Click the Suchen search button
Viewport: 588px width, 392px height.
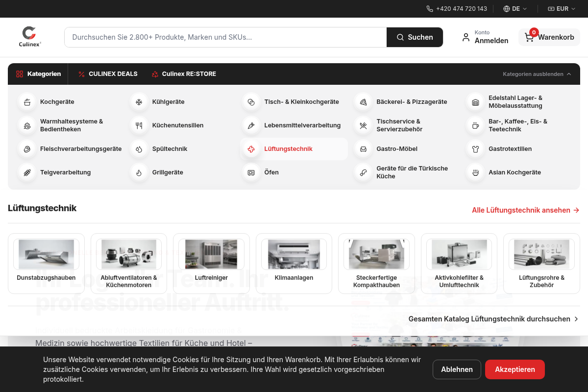point(415,37)
